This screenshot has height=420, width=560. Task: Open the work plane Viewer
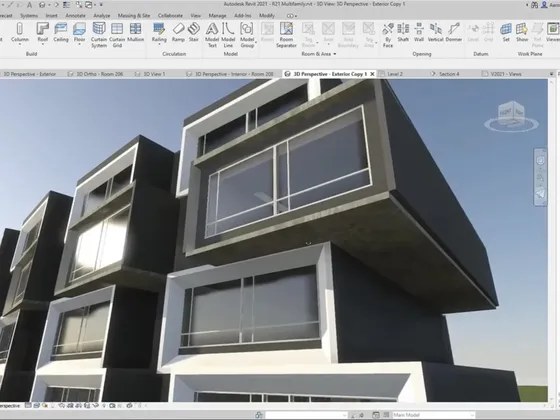click(x=553, y=32)
